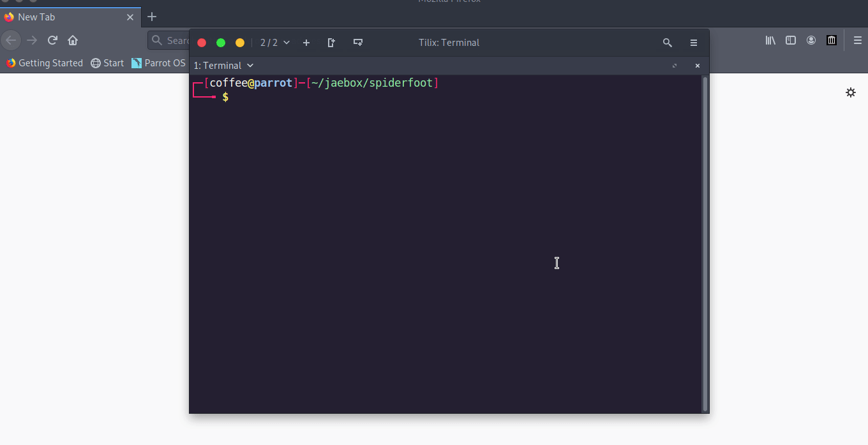Open Tilix terminal search magnifier

pyautogui.click(x=667, y=43)
